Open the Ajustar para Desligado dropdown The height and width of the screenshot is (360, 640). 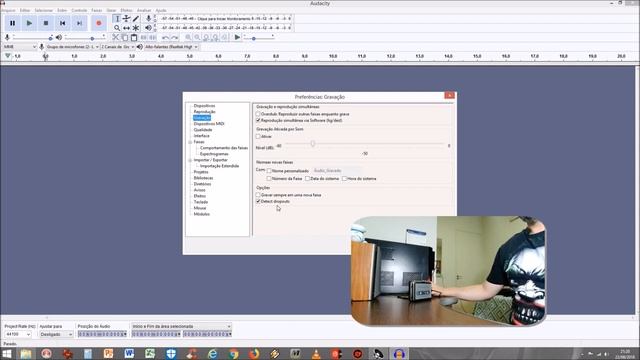coord(56,334)
